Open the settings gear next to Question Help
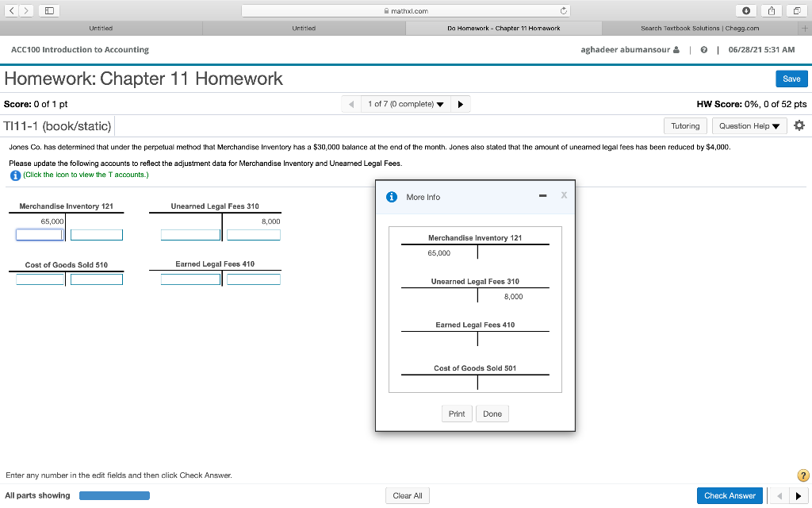Image resolution: width=812 pixels, height=508 pixels. pos(799,125)
